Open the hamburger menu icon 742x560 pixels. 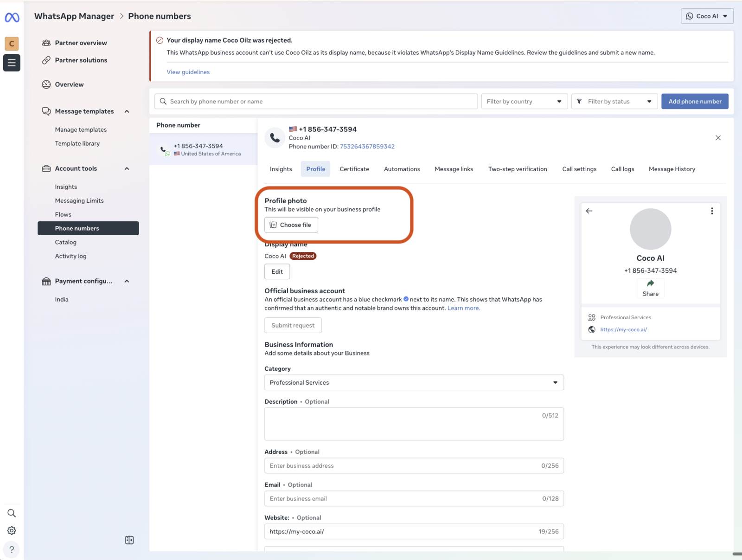pyautogui.click(x=12, y=63)
